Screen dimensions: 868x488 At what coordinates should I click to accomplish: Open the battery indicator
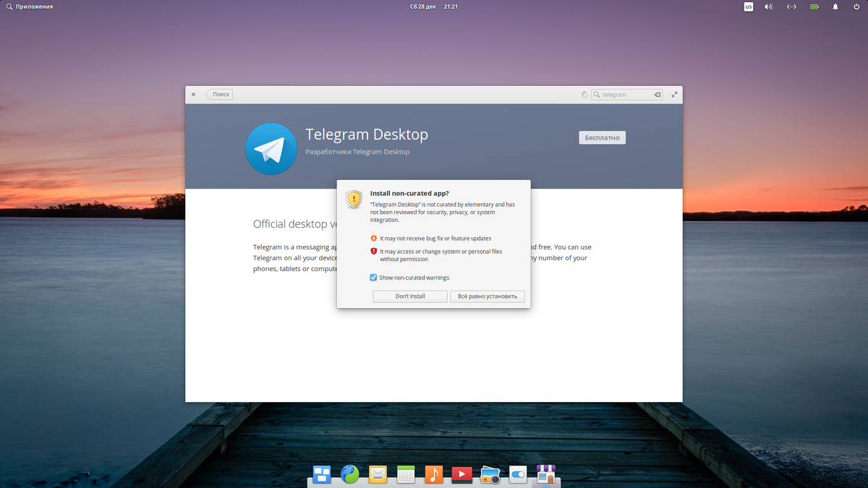[814, 7]
